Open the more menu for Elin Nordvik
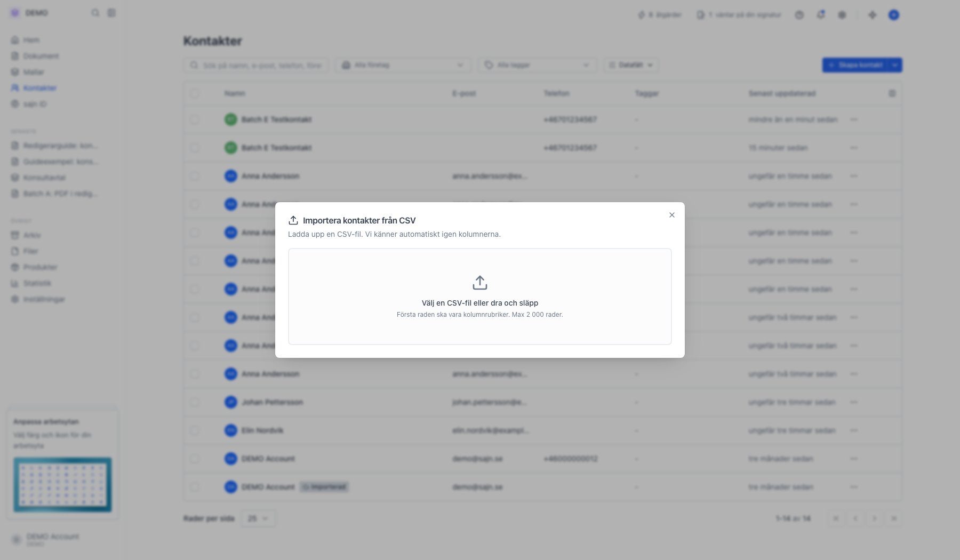960x560 pixels. 854,430
